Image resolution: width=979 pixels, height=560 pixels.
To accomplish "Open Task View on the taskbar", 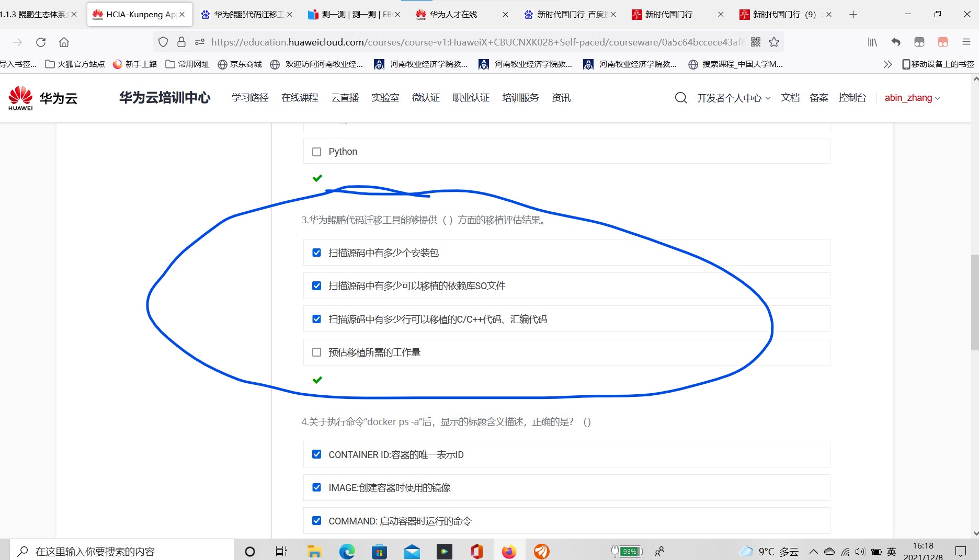I will coord(281,551).
